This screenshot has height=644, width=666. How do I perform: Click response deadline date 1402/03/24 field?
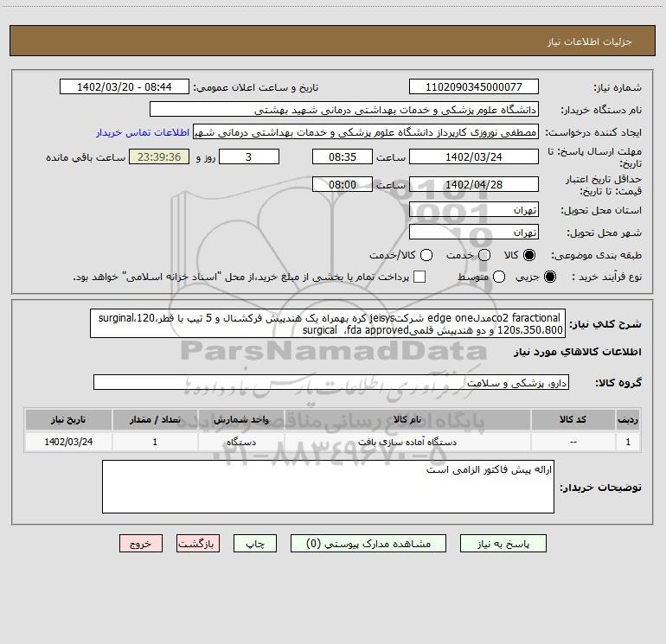pos(474,156)
